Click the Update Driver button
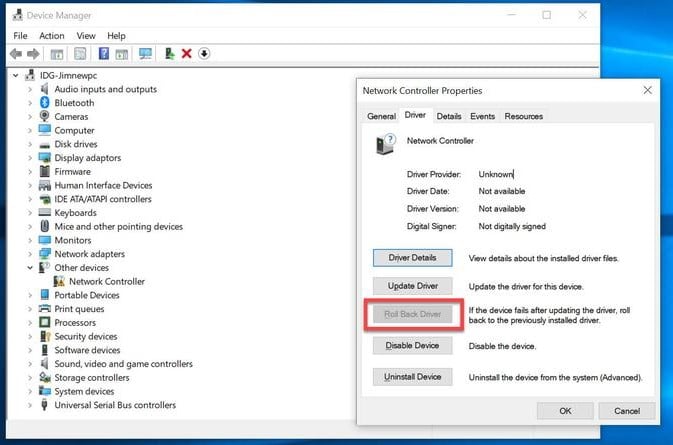 (x=412, y=286)
